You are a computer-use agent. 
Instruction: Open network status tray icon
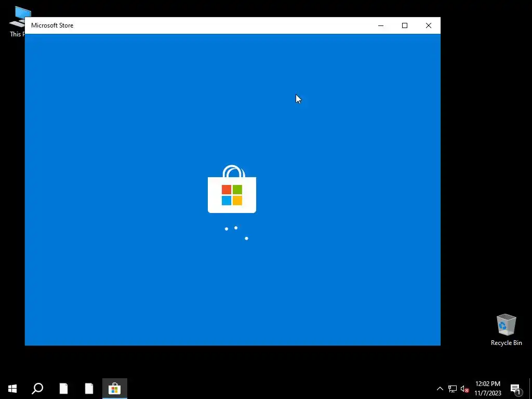pyautogui.click(x=453, y=389)
